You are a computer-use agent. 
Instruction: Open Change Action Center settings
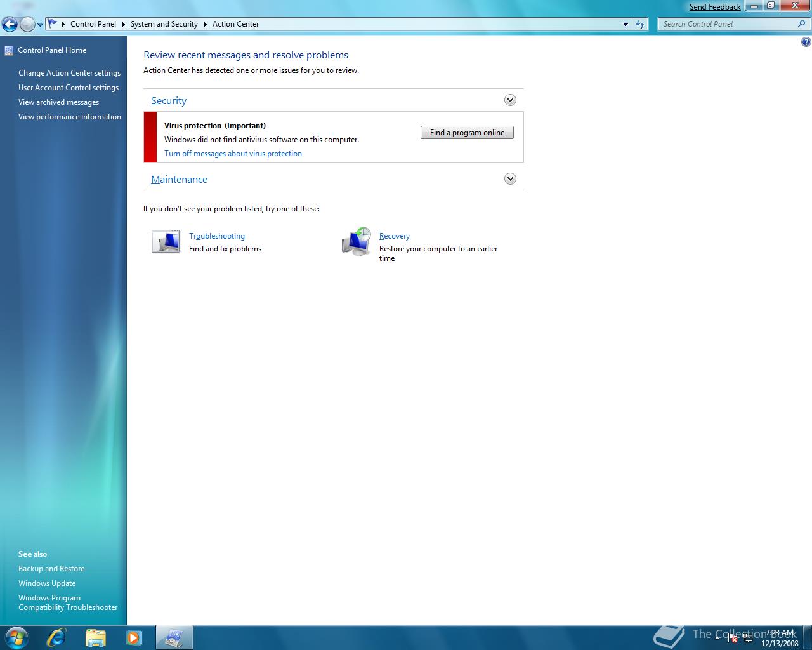point(69,73)
